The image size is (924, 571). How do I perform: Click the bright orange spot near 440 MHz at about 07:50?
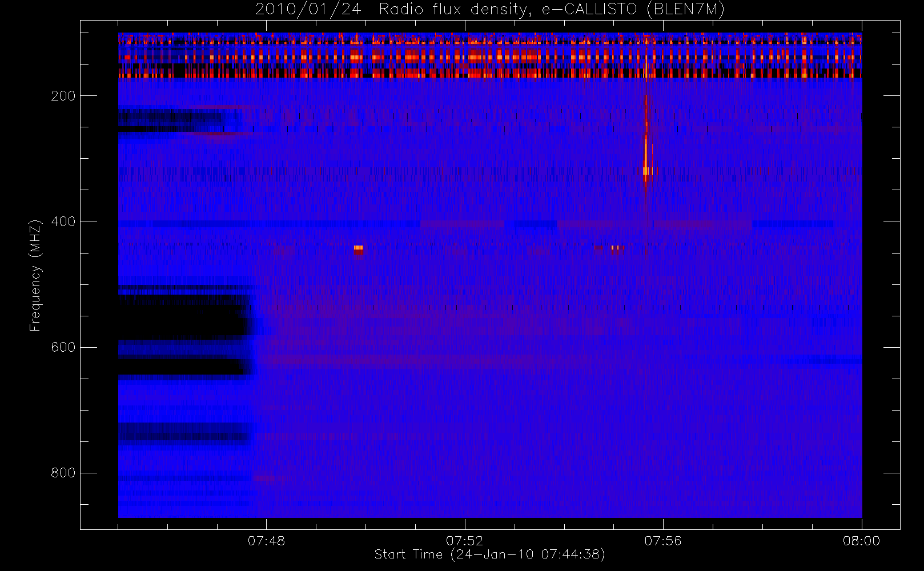click(x=358, y=249)
